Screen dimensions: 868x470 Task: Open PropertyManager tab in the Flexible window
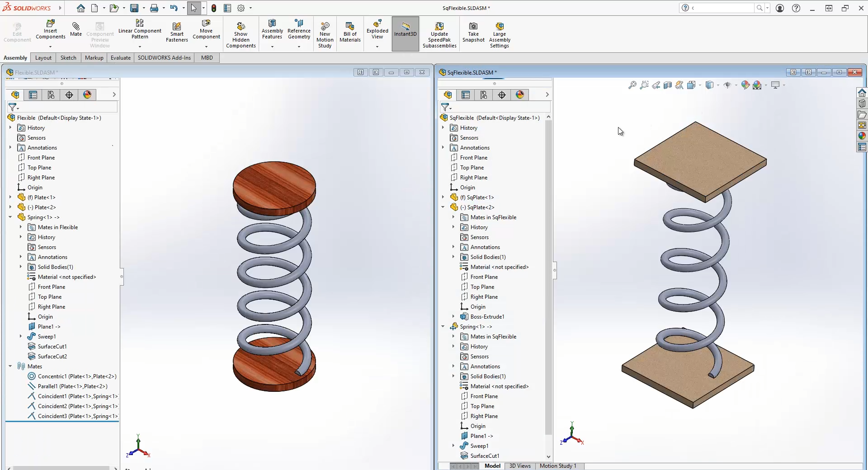33,94
